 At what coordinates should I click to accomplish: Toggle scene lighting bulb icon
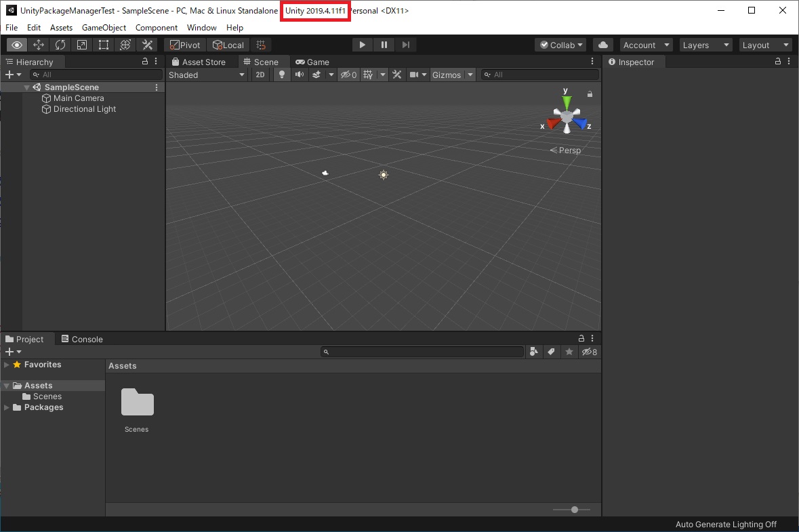(282, 75)
